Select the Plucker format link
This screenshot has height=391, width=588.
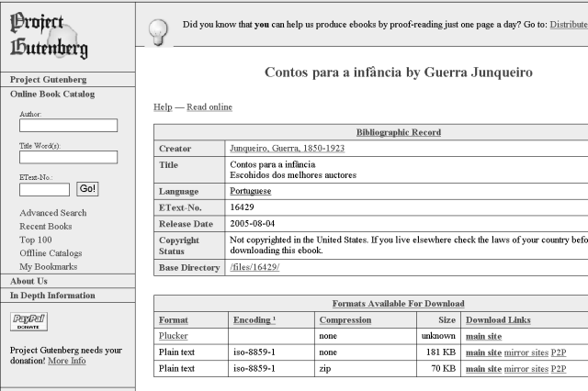click(174, 336)
